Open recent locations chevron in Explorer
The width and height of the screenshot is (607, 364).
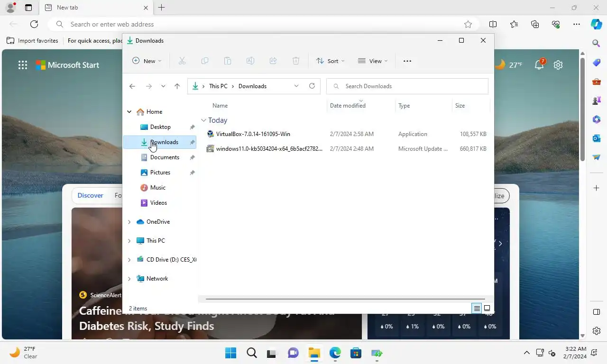tap(163, 86)
